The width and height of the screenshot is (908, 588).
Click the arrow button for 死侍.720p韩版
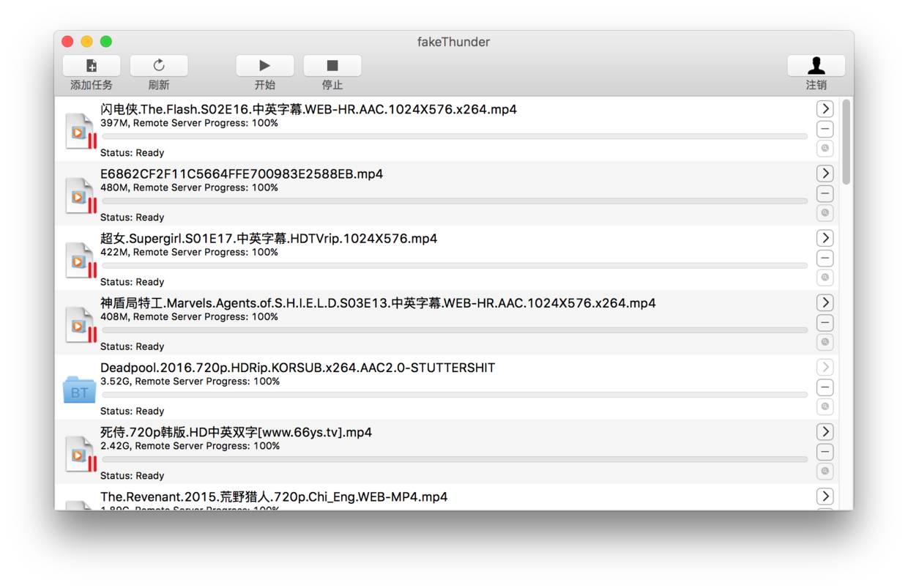[825, 431]
